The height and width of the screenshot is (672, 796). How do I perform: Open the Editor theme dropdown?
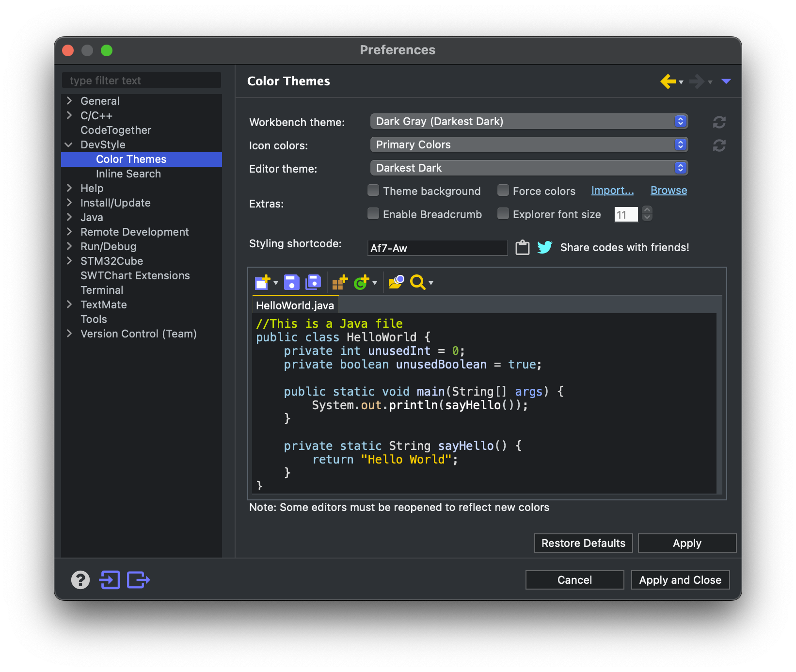[529, 168]
